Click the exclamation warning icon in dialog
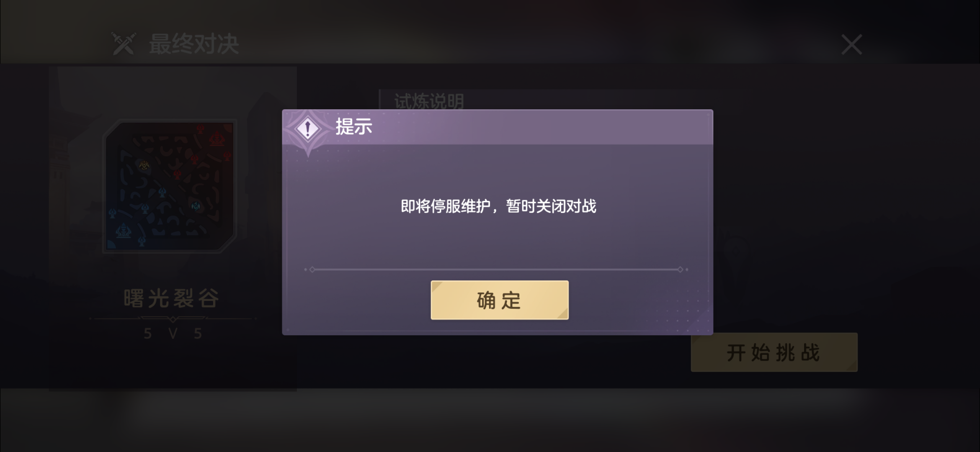Viewport: 980px width, 452px height. pos(308,129)
